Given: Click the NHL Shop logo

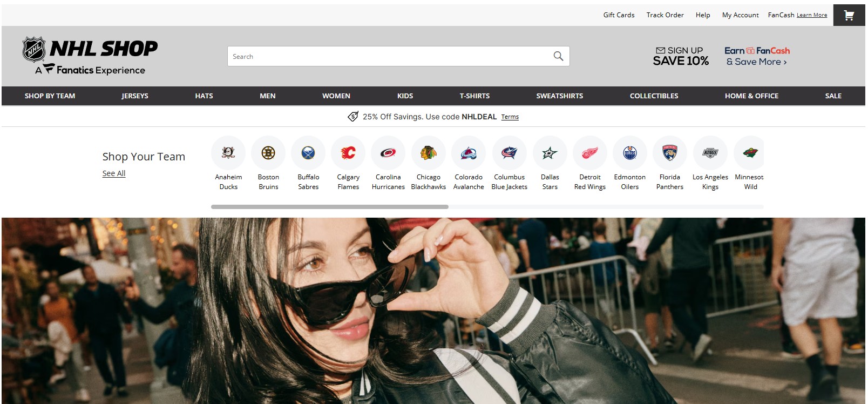Looking at the screenshot, I should pos(90,49).
